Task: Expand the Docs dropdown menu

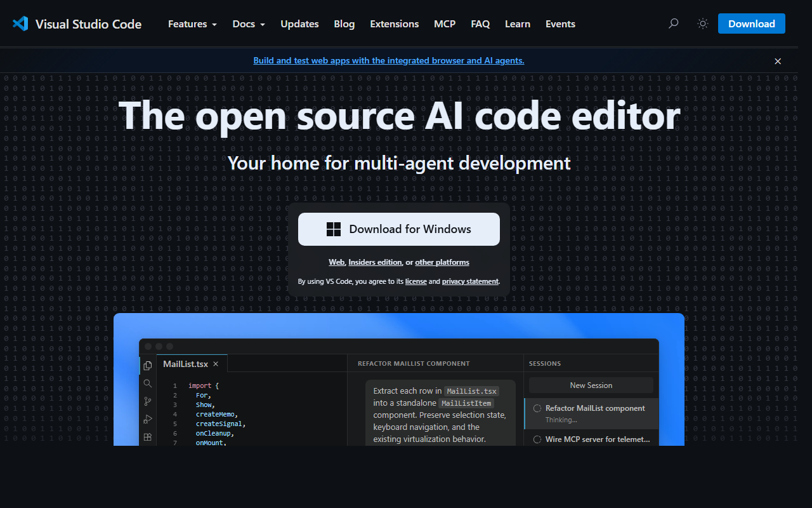Action: (249, 24)
